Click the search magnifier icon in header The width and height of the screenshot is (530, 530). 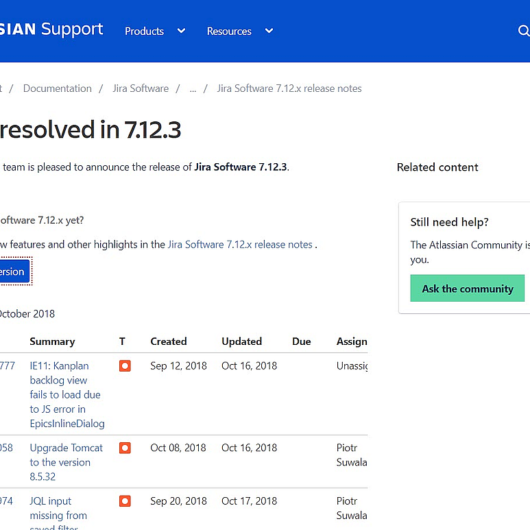(524, 31)
